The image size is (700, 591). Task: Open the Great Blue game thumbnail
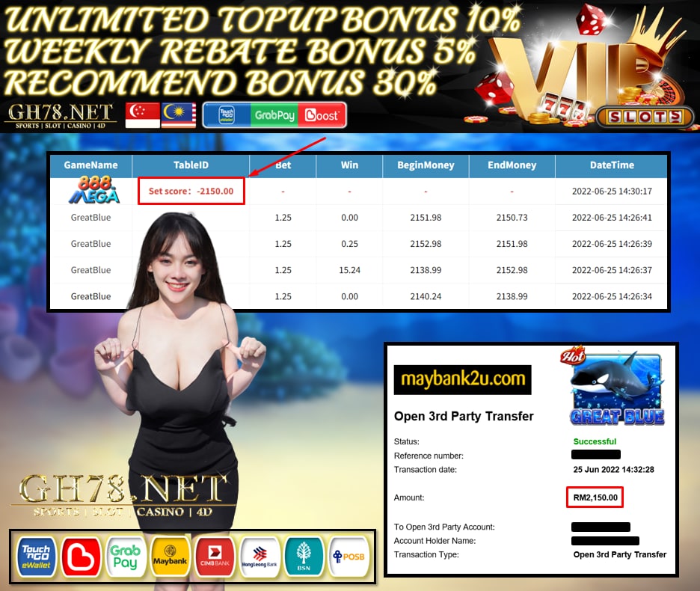coord(617,387)
